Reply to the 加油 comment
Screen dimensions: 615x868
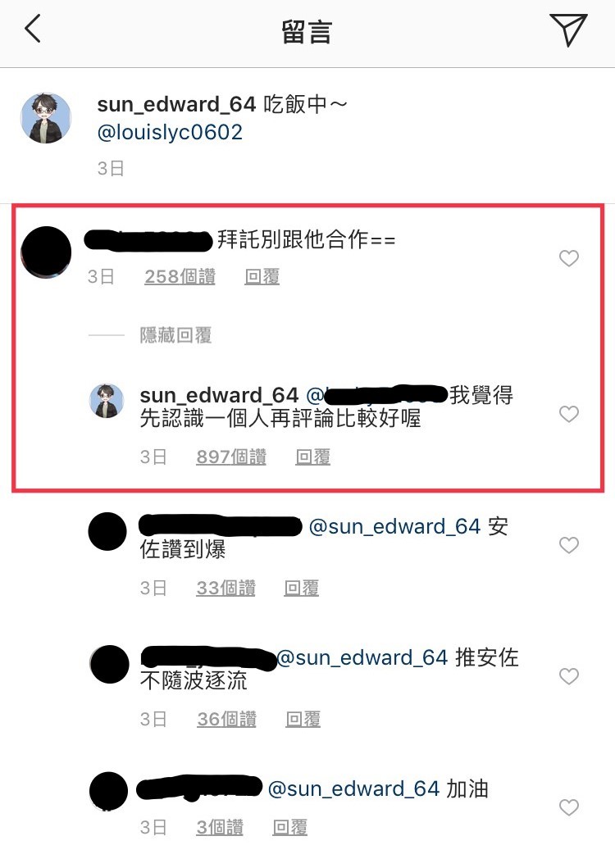289,828
